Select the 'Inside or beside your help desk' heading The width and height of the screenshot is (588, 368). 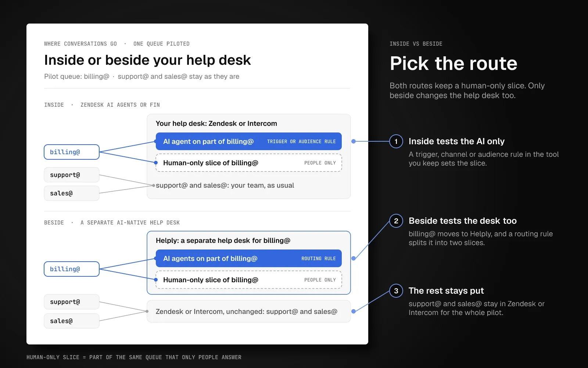tap(147, 60)
